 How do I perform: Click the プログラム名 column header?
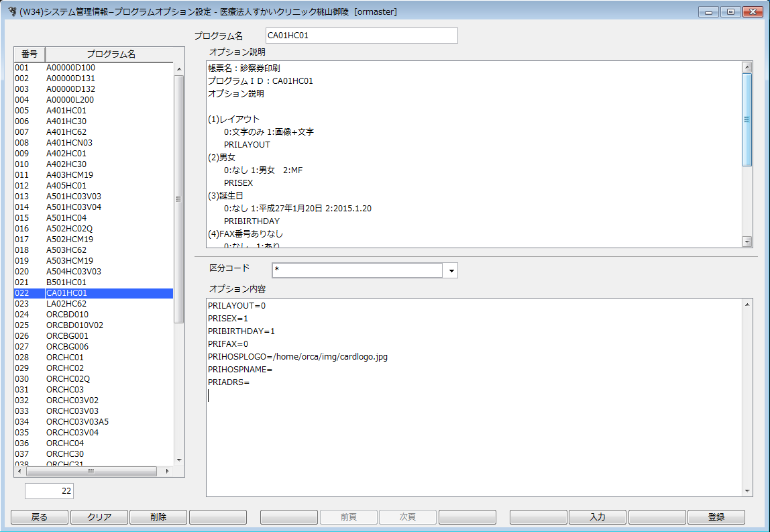click(x=111, y=54)
